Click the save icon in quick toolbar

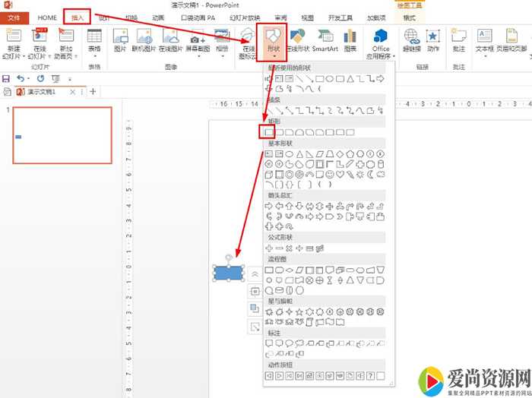7,78
